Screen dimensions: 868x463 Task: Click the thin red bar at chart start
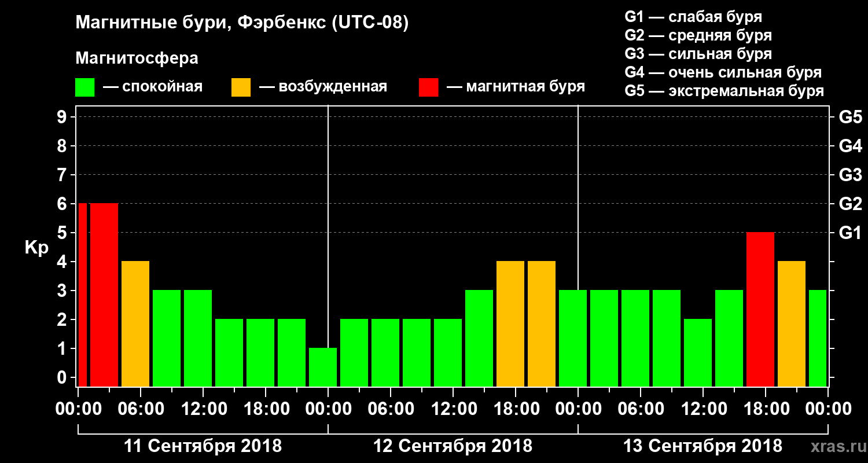[82, 295]
